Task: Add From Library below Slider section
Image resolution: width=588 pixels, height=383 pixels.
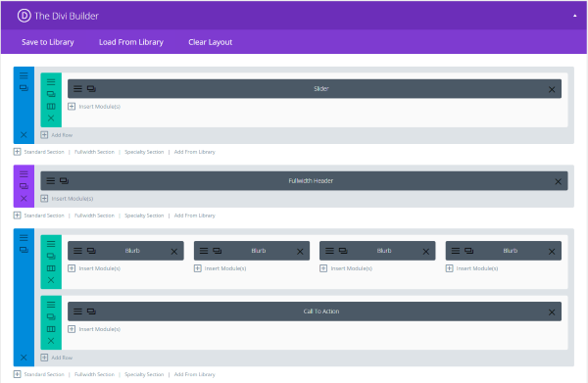Action: click(195, 152)
